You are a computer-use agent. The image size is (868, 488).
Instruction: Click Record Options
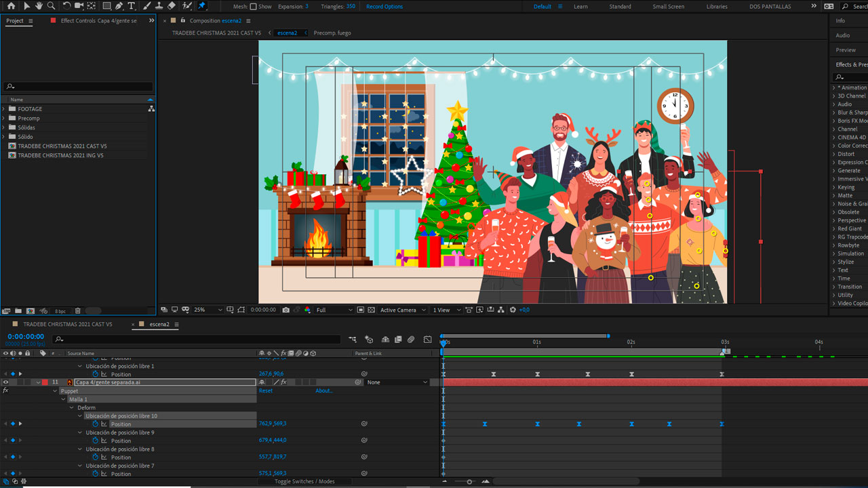(x=384, y=7)
